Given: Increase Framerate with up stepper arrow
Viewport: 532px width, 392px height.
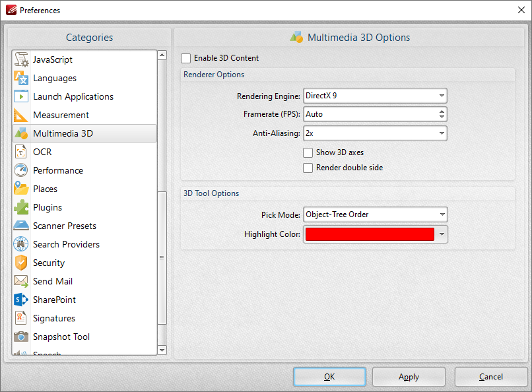Looking at the screenshot, I should 442,112.
